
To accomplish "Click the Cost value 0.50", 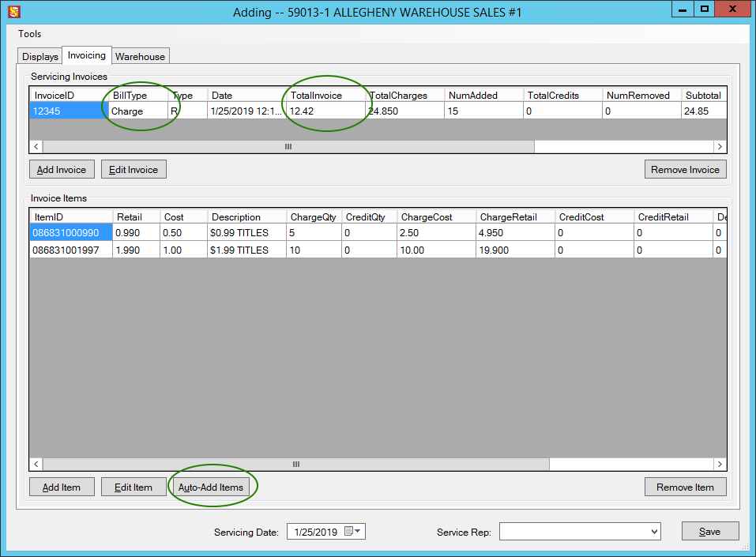I will pyautogui.click(x=184, y=232).
